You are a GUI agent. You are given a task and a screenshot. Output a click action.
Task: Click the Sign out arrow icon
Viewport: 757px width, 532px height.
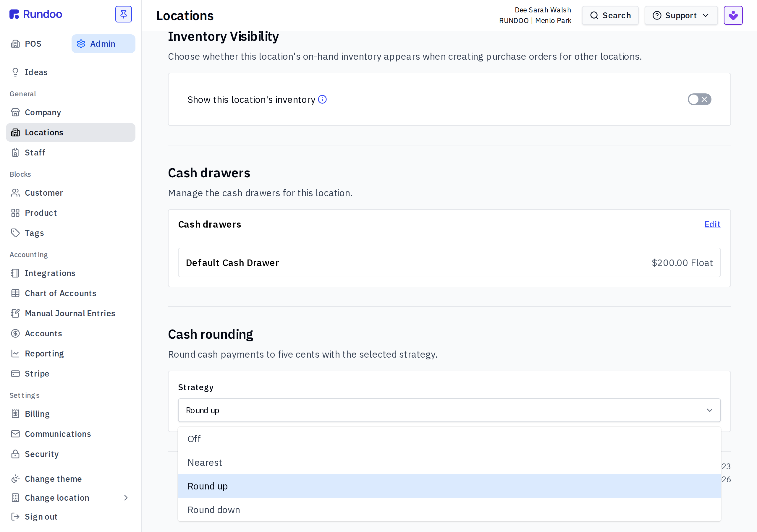coord(15,517)
